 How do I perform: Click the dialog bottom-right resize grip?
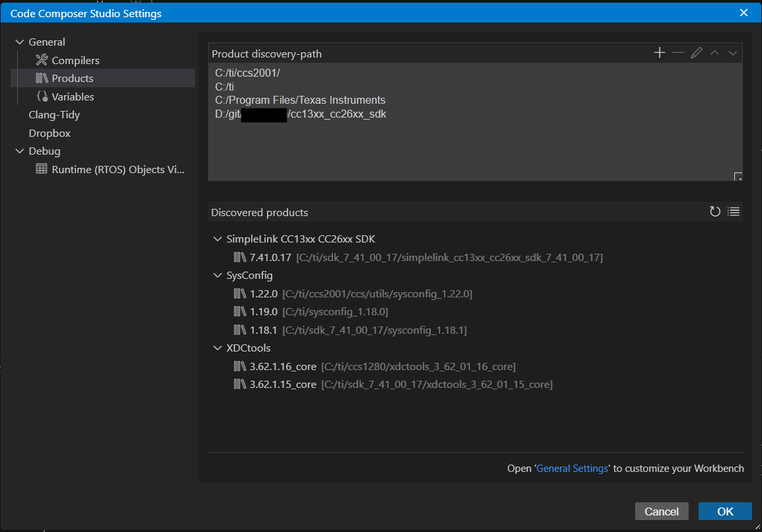[x=757, y=527]
